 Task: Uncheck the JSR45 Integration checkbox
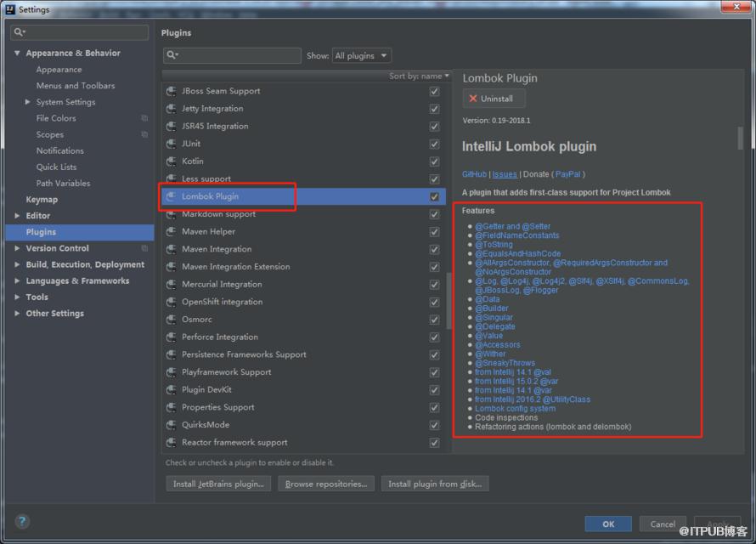pos(434,127)
